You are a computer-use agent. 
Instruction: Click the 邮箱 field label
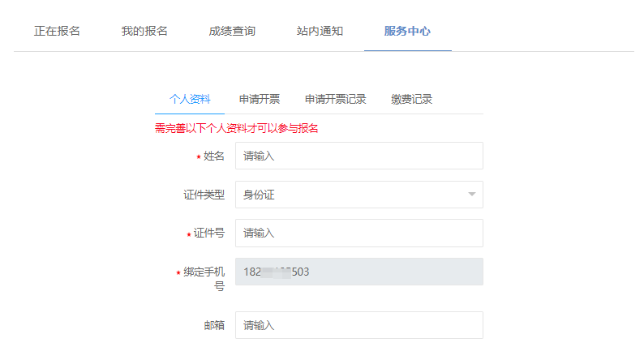214,325
